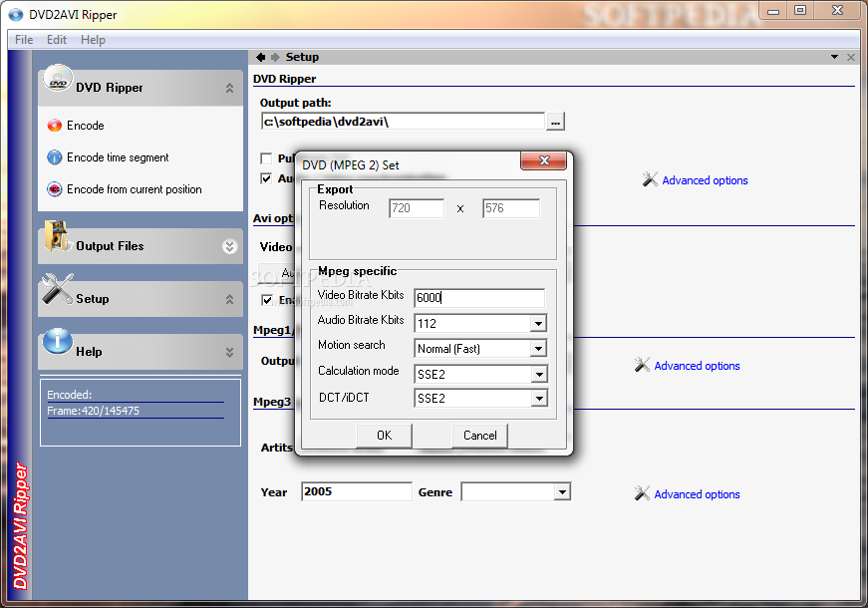Viewport: 868px width, 608px height.
Task: Open the Audio Bitrate Kbits dropdown
Action: tap(538, 323)
